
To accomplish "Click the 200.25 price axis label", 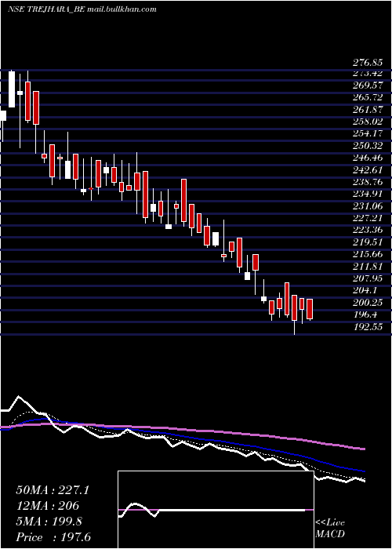I will [x=368, y=303].
